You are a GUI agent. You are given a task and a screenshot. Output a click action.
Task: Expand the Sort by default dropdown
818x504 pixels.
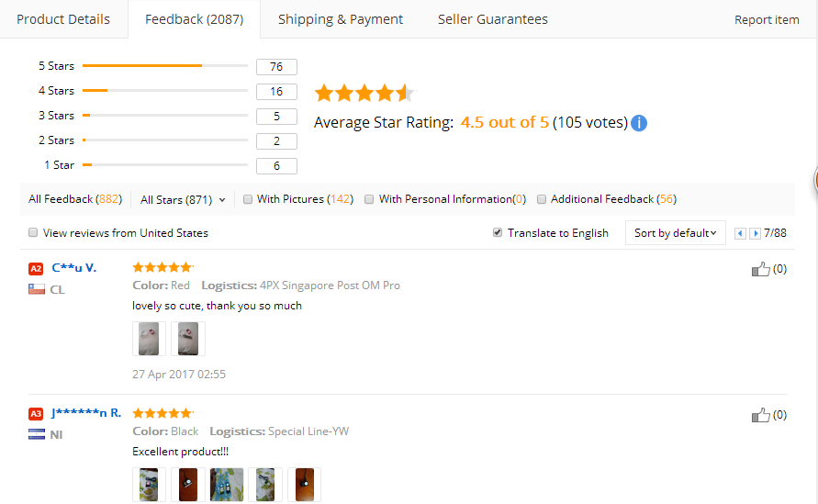(675, 233)
